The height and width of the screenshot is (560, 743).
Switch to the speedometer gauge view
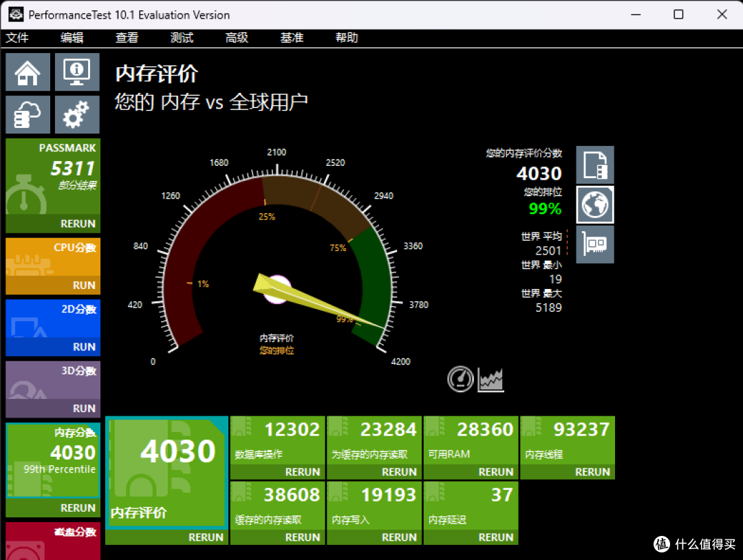point(460,379)
